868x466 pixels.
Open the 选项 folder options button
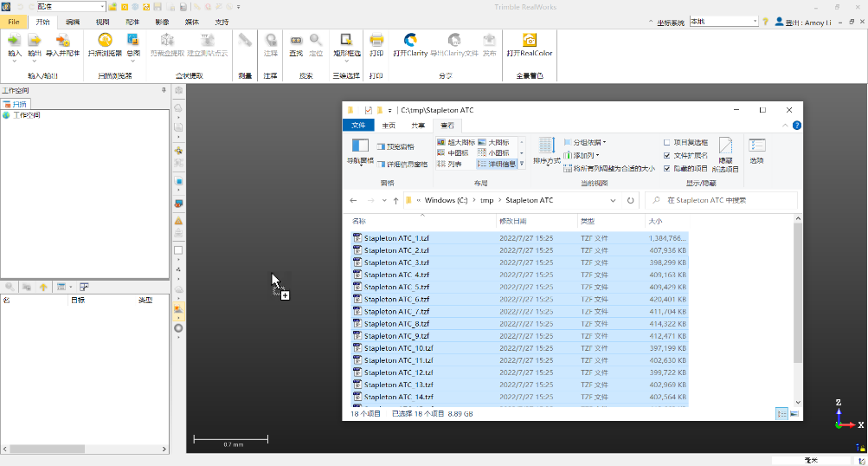(x=756, y=152)
